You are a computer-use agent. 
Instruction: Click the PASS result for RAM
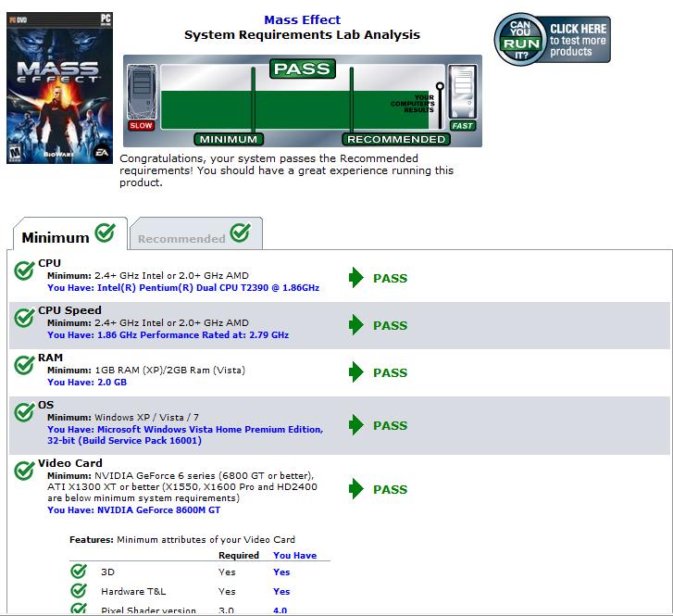point(390,373)
